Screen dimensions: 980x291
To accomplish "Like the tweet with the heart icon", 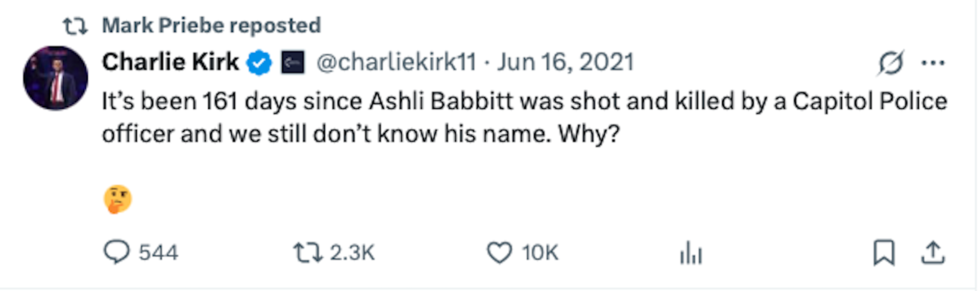I will tap(499, 253).
